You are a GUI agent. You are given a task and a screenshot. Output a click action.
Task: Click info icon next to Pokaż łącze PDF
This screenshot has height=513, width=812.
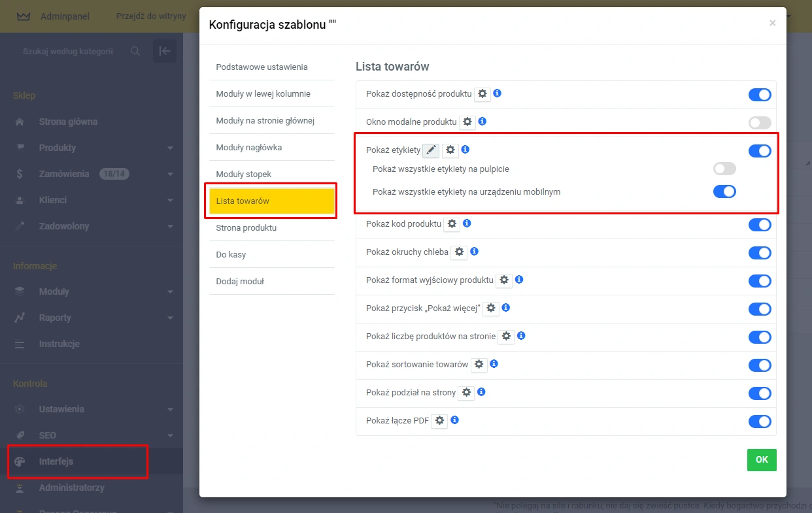coord(454,420)
